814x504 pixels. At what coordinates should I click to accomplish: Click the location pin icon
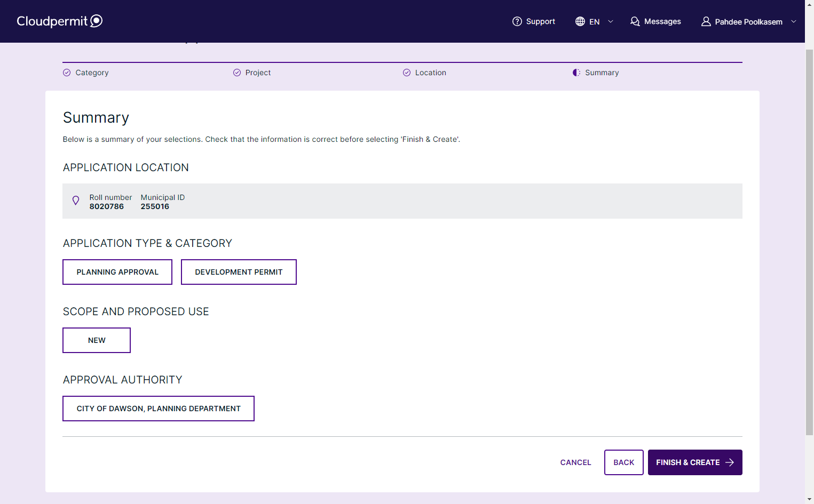coord(76,201)
